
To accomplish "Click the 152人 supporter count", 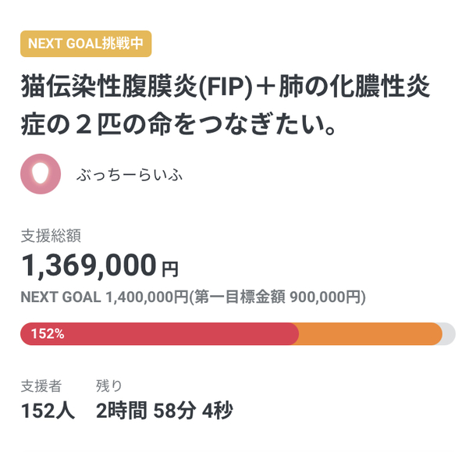I will (x=48, y=410).
